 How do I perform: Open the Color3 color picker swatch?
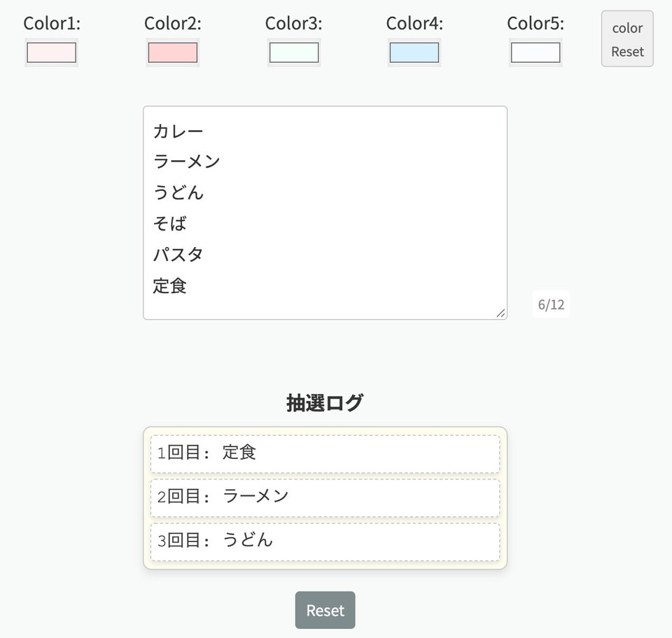[294, 52]
